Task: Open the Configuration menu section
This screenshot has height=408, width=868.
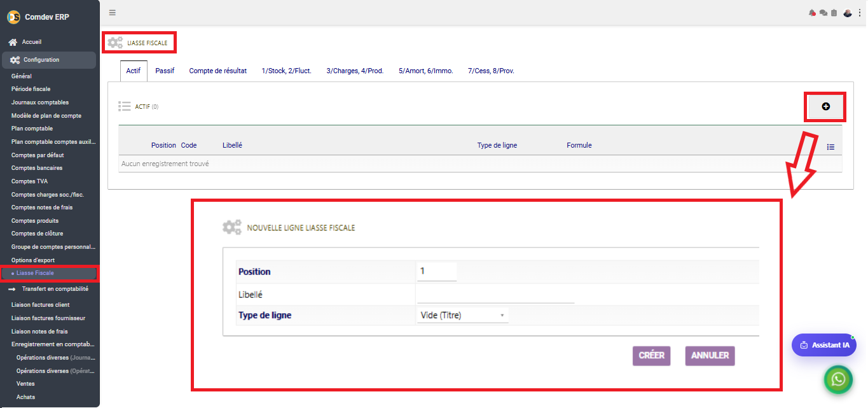Action: [49, 60]
